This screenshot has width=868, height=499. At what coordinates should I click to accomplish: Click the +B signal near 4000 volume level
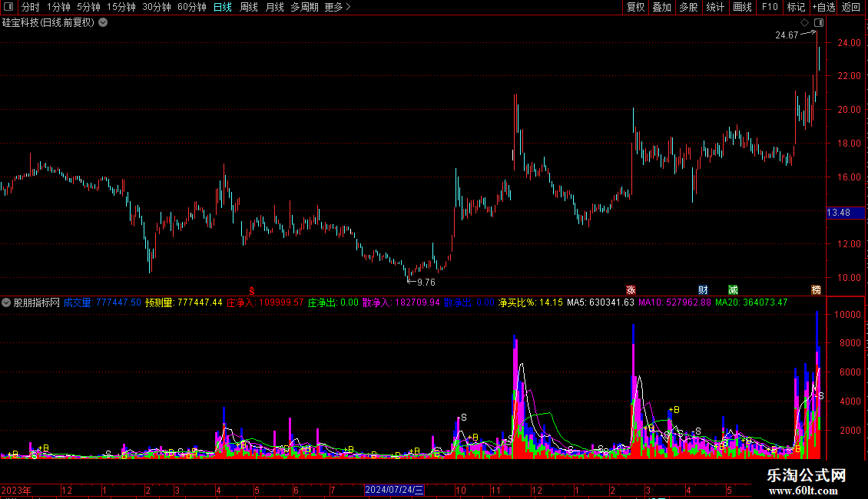[x=674, y=410]
